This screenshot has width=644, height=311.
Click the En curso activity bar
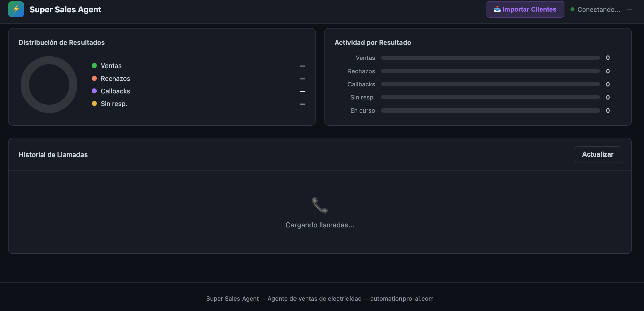point(490,110)
